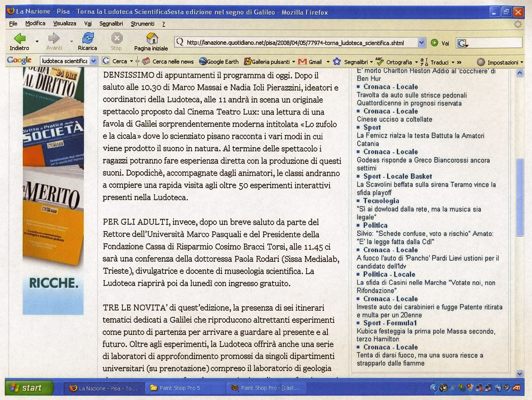Open the back button history dropdown
Image resolution: width=532 pixels, height=400 pixels.
[x=37, y=41]
